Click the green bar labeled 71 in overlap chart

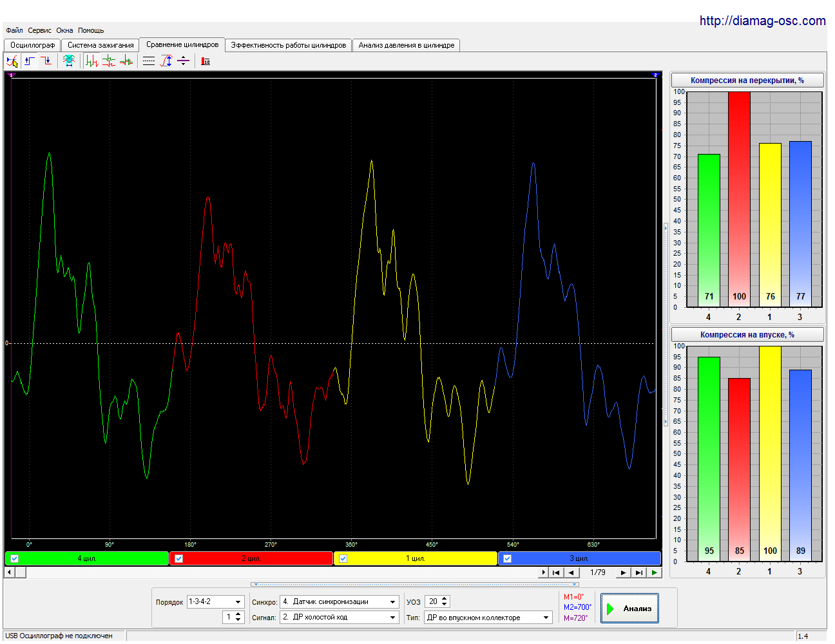[x=709, y=231]
